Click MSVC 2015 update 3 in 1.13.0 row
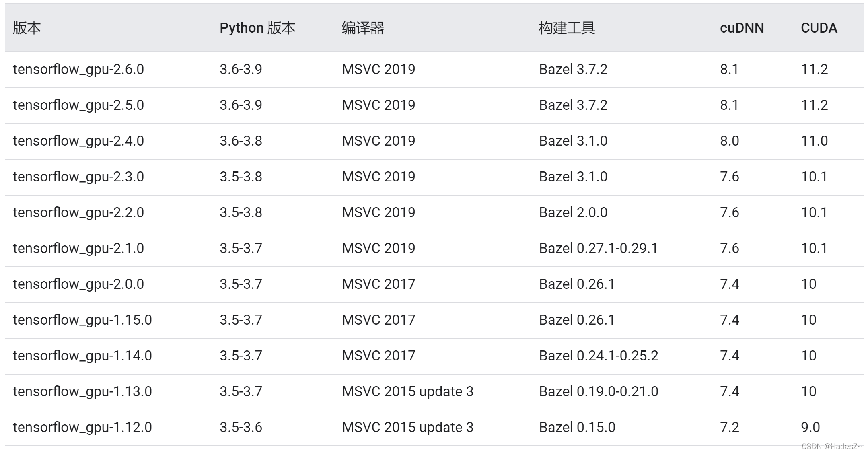This screenshot has height=453, width=868. [407, 392]
